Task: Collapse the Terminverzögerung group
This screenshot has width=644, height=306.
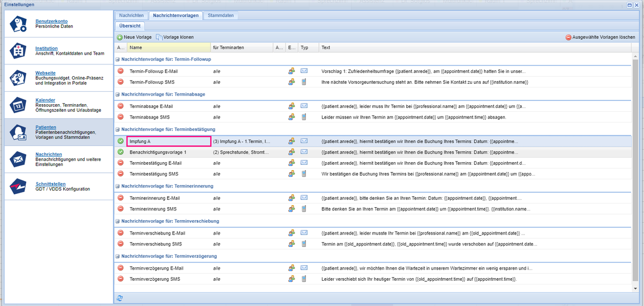Action: tap(118, 256)
